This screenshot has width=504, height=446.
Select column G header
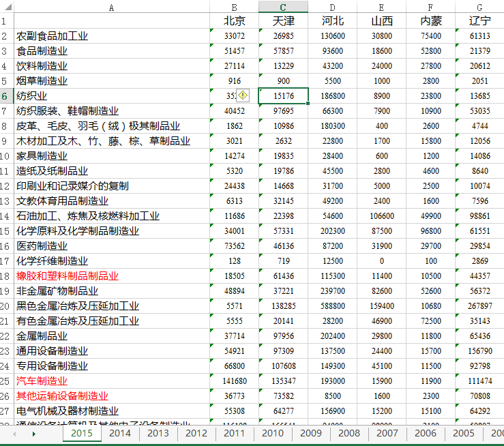coord(479,7)
